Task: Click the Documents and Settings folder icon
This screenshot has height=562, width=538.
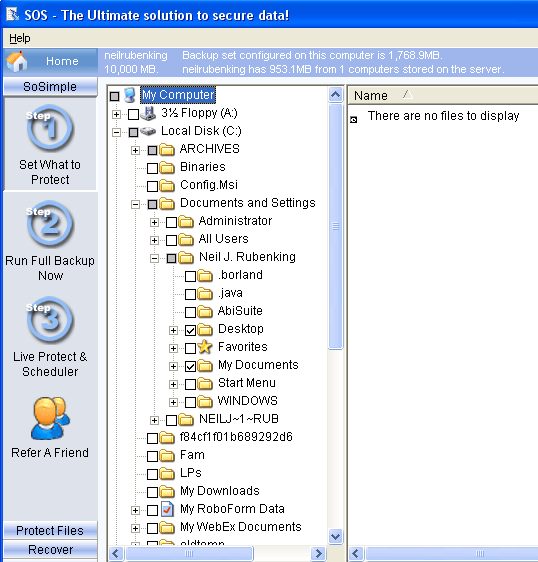Action: click(167, 203)
